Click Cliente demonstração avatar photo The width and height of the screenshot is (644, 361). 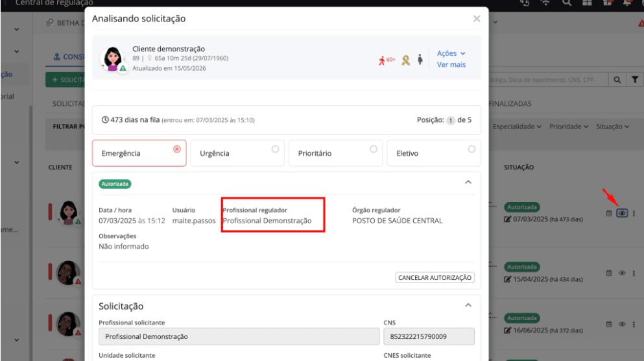coord(113,58)
